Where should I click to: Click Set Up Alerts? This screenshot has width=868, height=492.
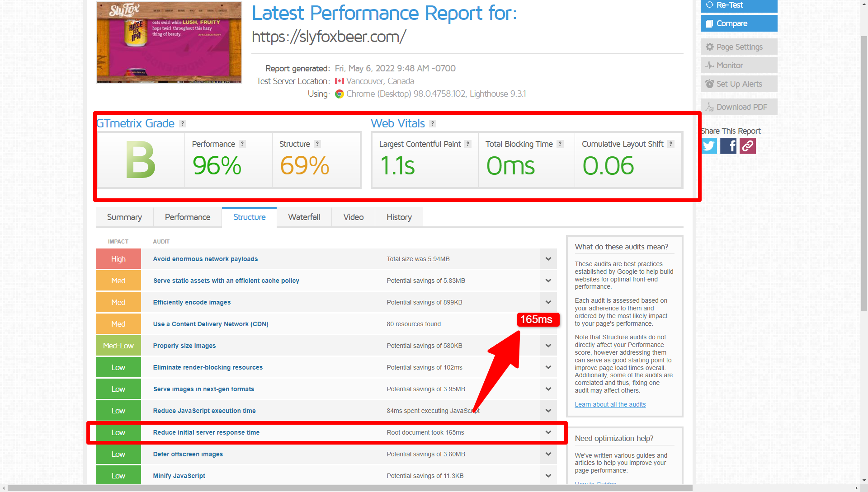click(x=739, y=84)
